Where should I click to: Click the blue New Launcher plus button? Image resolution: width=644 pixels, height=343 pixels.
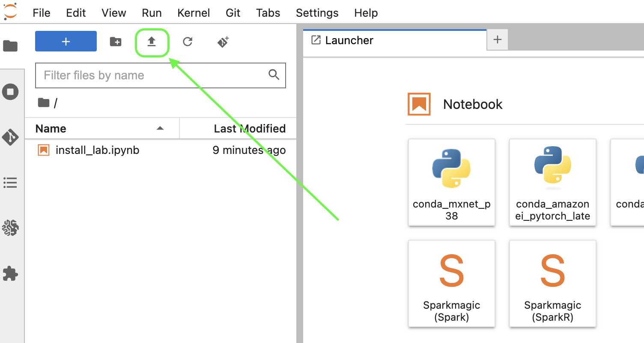coord(66,41)
